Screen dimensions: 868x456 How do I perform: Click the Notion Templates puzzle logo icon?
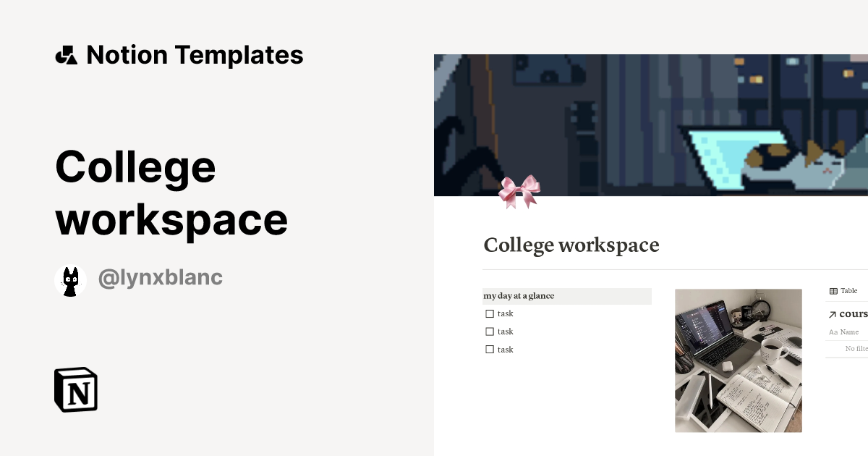[x=67, y=54]
